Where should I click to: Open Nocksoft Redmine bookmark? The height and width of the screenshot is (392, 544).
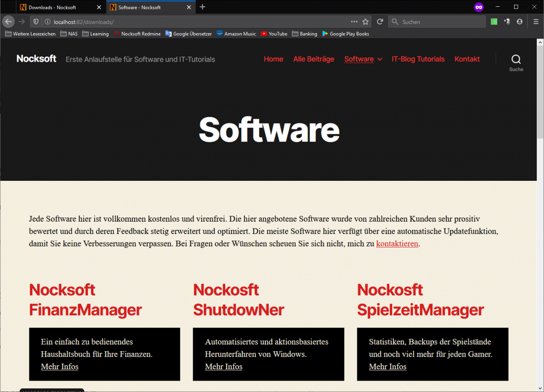click(137, 34)
